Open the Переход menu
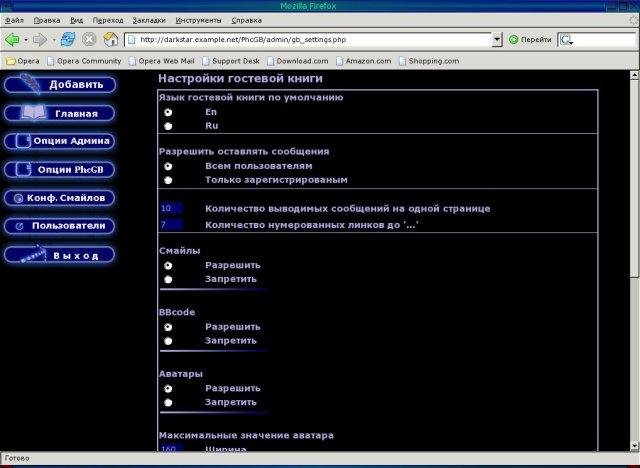 tap(108, 20)
